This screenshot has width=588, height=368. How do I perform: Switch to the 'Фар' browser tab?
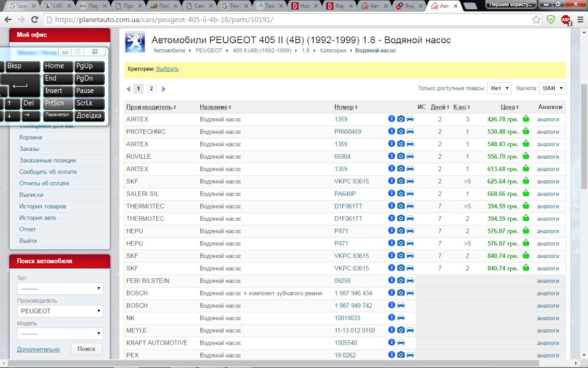click(340, 6)
